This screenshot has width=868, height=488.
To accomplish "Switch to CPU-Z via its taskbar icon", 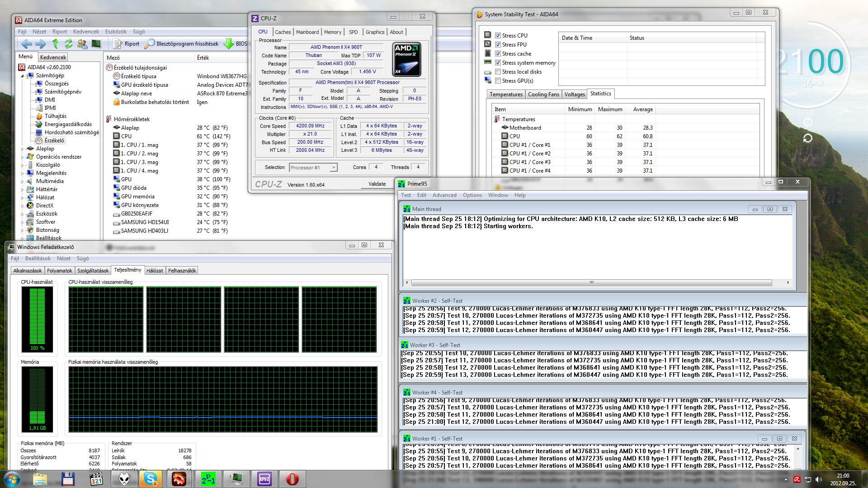I will [264, 479].
